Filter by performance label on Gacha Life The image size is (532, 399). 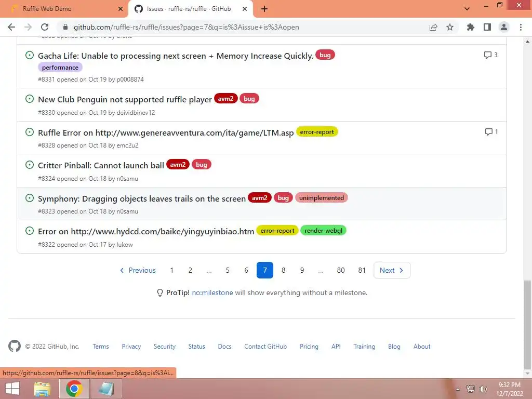click(60, 68)
